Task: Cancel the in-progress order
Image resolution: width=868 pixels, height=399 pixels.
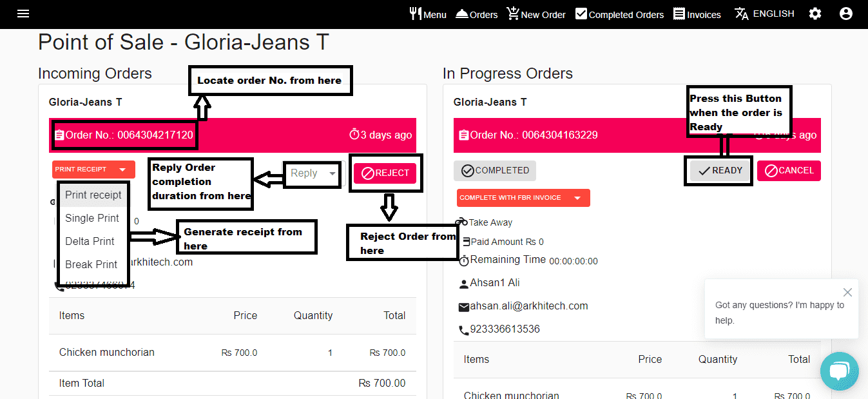Action: pos(789,171)
